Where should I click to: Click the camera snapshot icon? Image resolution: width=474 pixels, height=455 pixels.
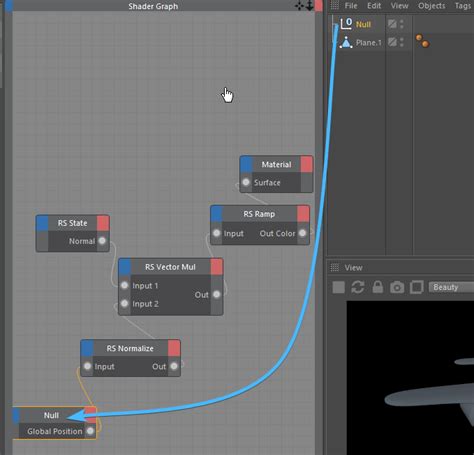[x=397, y=287]
